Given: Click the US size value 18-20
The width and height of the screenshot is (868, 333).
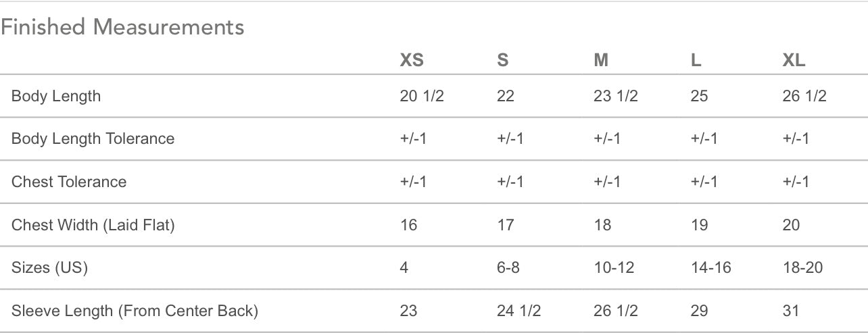Looking at the screenshot, I should (x=802, y=267).
